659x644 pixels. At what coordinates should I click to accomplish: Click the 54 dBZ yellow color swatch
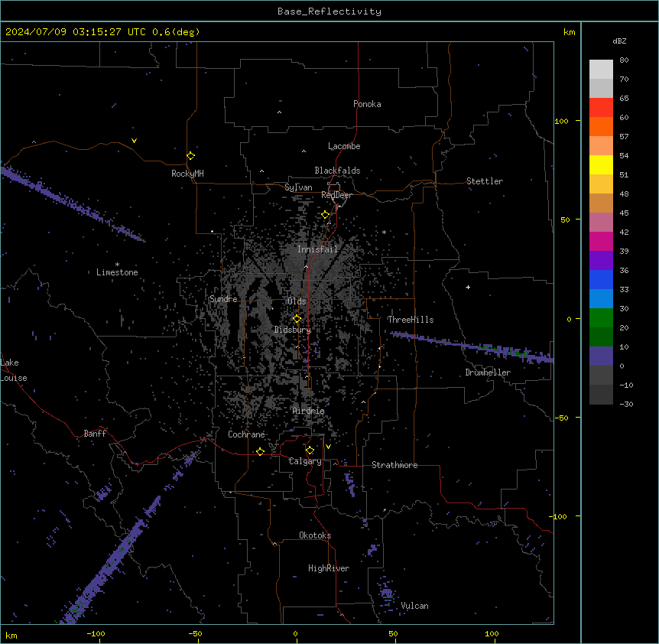pyautogui.click(x=601, y=164)
